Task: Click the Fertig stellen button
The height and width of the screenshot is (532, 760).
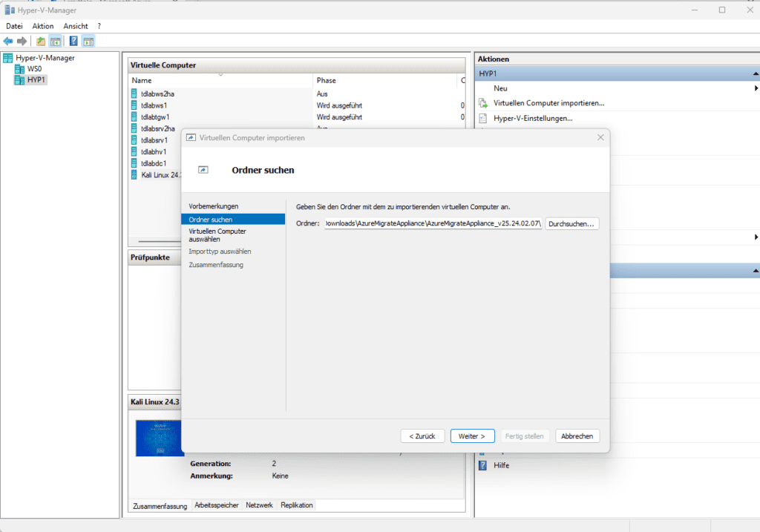Action: click(x=525, y=436)
